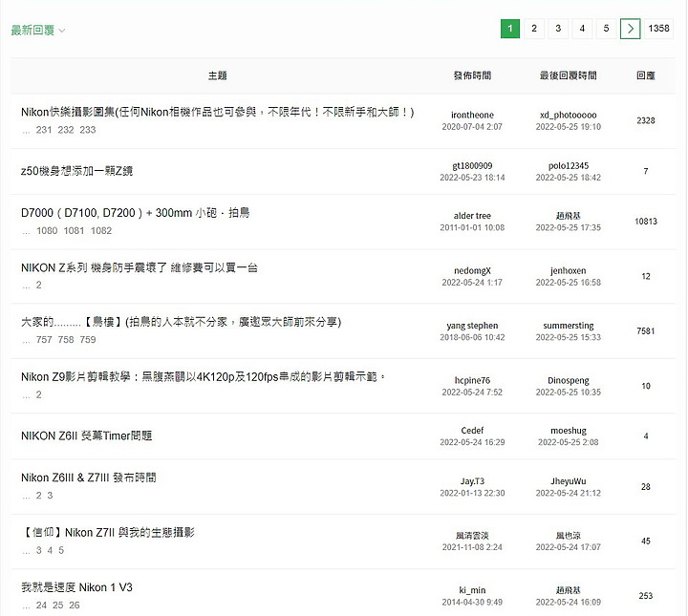Open the z50機身想添加一顆Z鏡 thread
The height and width of the screenshot is (616, 688).
tap(76, 171)
